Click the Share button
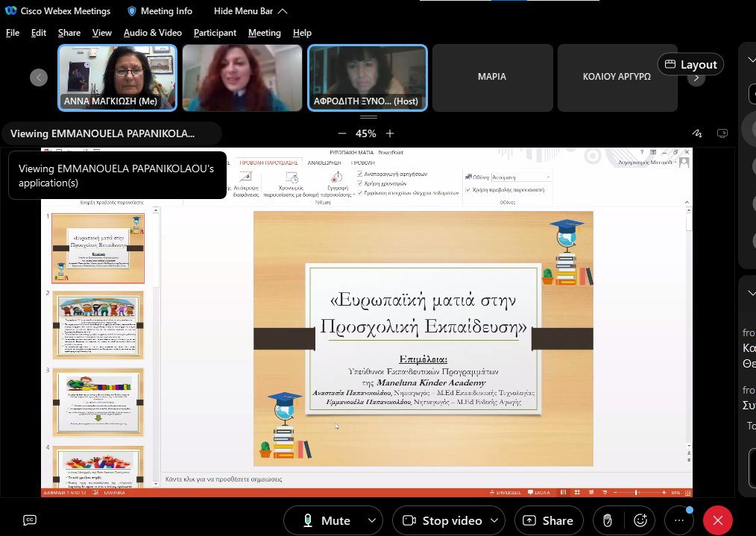 coord(549,520)
